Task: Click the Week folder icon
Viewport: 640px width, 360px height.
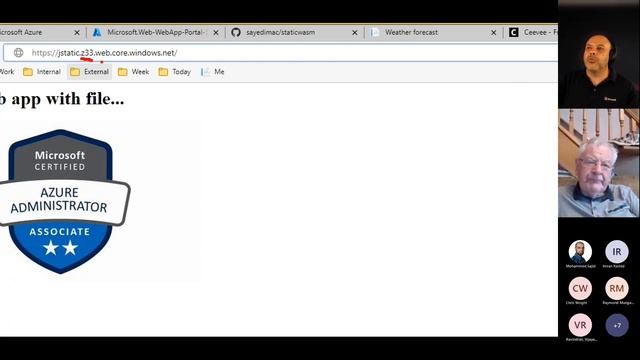Action: pos(122,72)
